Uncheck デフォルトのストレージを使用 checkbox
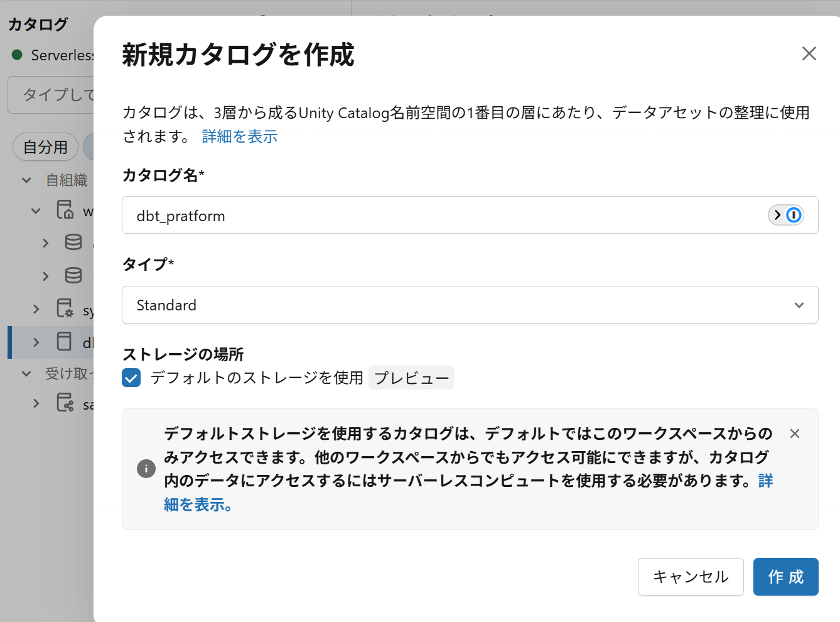Viewport: 840px width, 622px height. [x=131, y=378]
